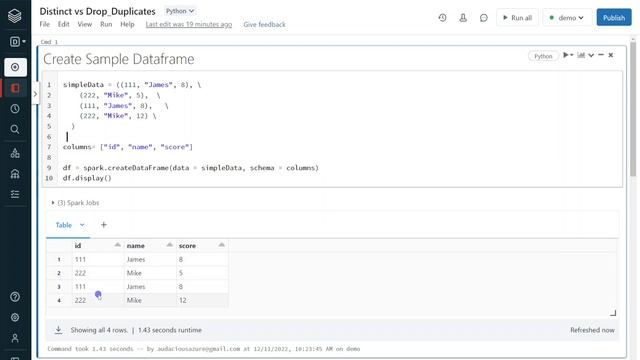The height and width of the screenshot is (360, 640).
Task: Click score cell with value 12
Action: coord(202,300)
